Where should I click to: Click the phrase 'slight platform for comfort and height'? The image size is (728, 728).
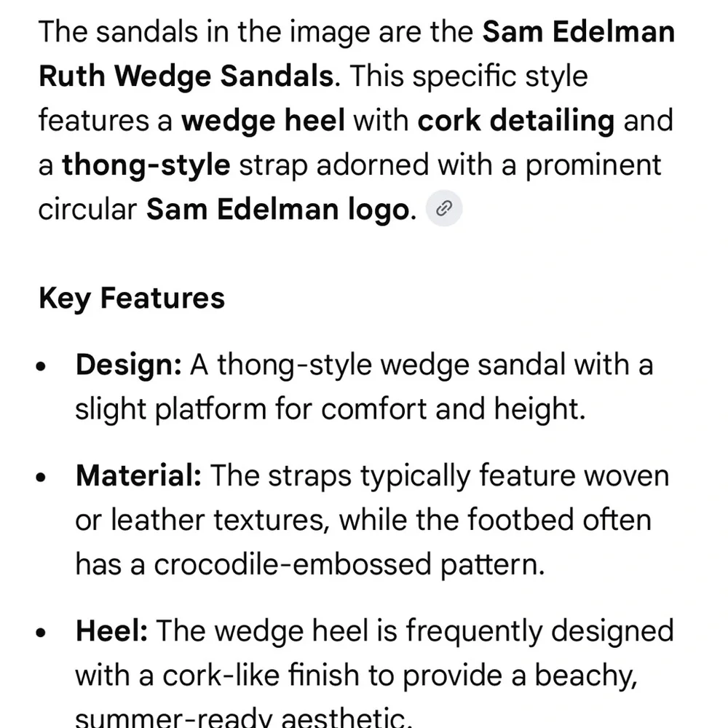point(328,409)
